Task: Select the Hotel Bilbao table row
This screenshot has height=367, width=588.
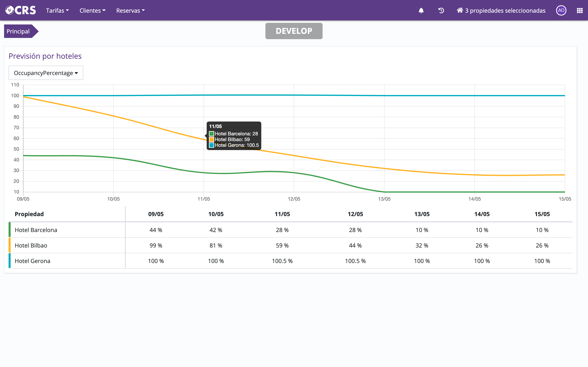Action: tap(31, 245)
